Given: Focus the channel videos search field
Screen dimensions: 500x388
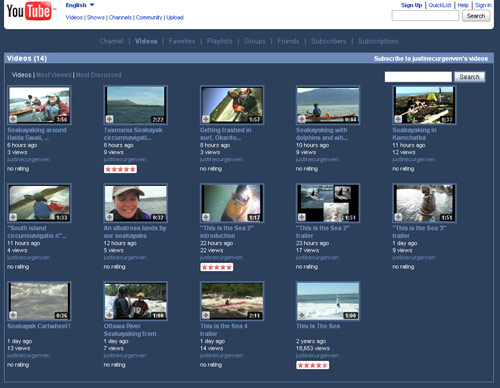Looking at the screenshot, I should click(x=418, y=77).
